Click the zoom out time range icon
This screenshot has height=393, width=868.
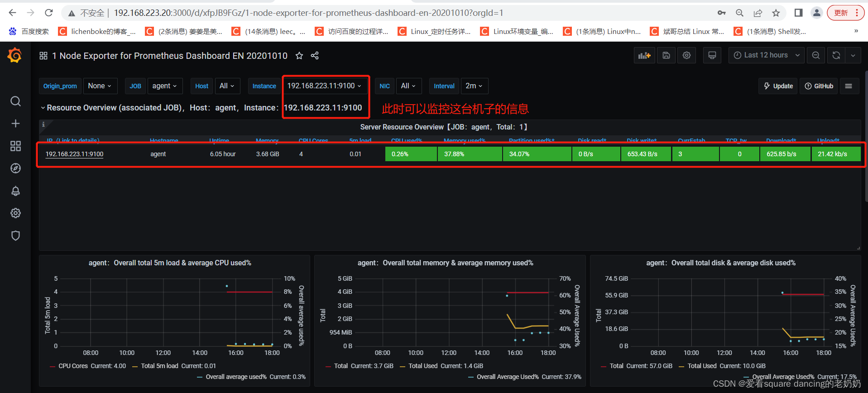point(816,55)
